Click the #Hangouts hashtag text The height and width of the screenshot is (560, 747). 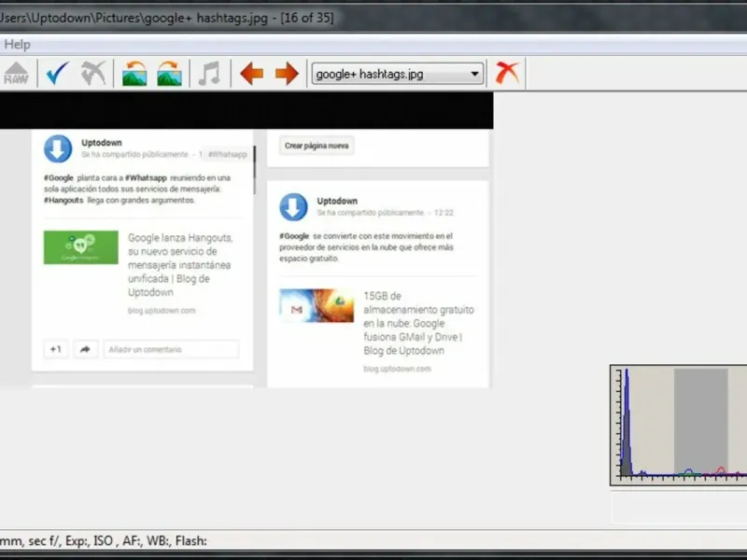63,200
